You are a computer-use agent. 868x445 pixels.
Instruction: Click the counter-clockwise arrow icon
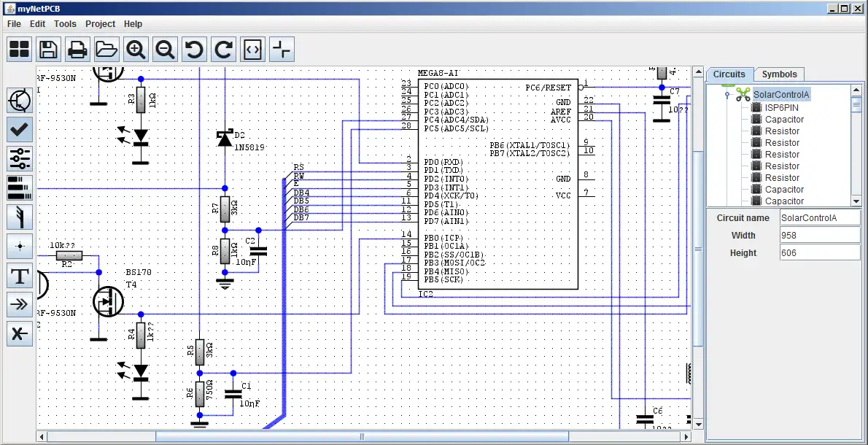coord(194,50)
